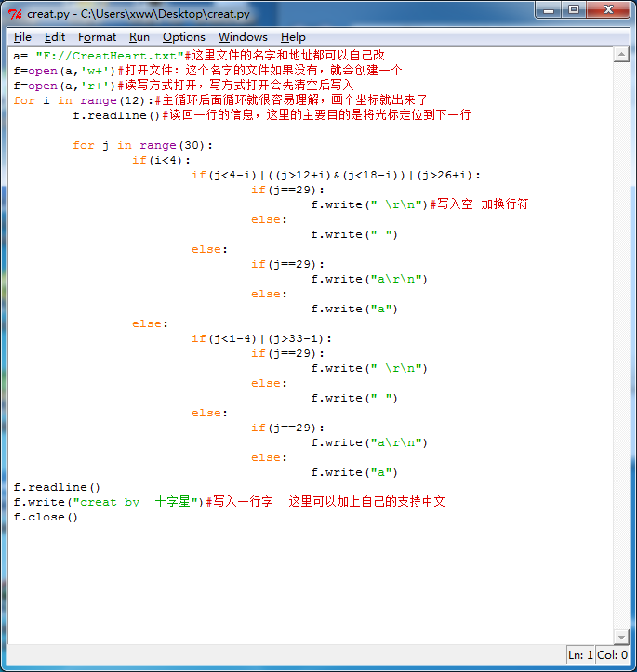Click the f=open(a,'r+') line
This screenshot has width=637, height=672.
tap(183, 86)
